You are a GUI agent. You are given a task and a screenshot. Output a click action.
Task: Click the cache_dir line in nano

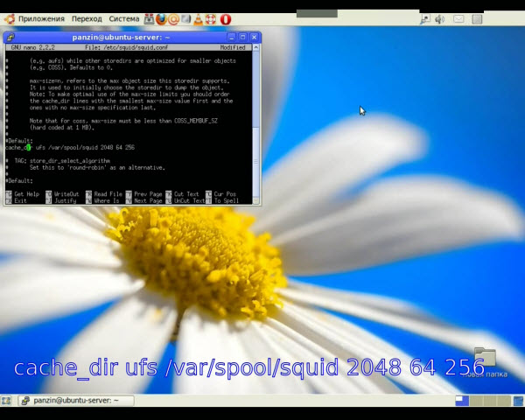[70, 148]
